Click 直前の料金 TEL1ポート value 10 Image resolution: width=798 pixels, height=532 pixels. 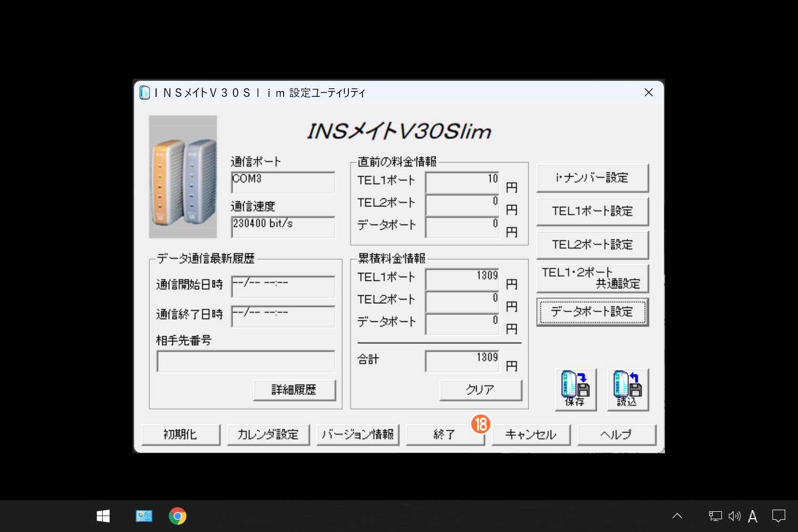[x=462, y=182]
